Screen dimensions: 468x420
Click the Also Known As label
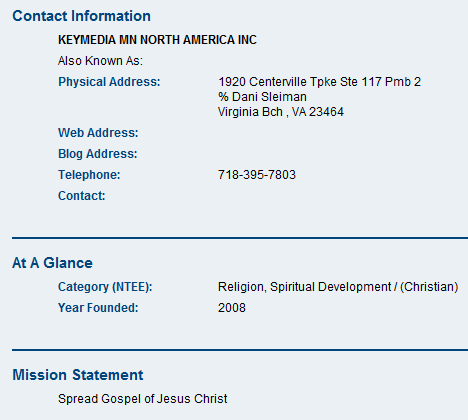(100, 61)
